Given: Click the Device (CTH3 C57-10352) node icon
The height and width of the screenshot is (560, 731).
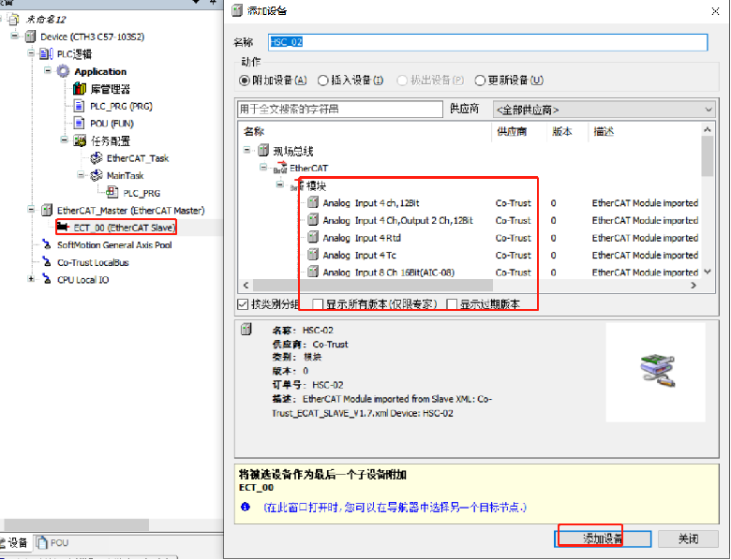Looking at the screenshot, I should [x=30, y=37].
